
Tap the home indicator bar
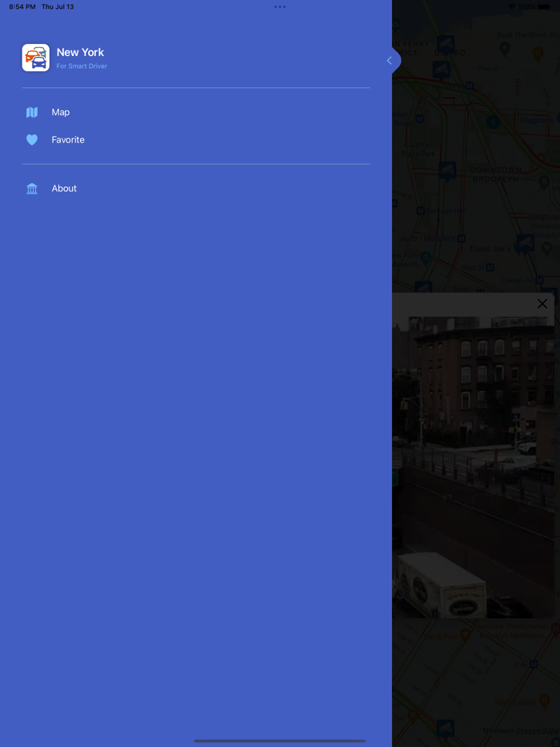coord(280,741)
